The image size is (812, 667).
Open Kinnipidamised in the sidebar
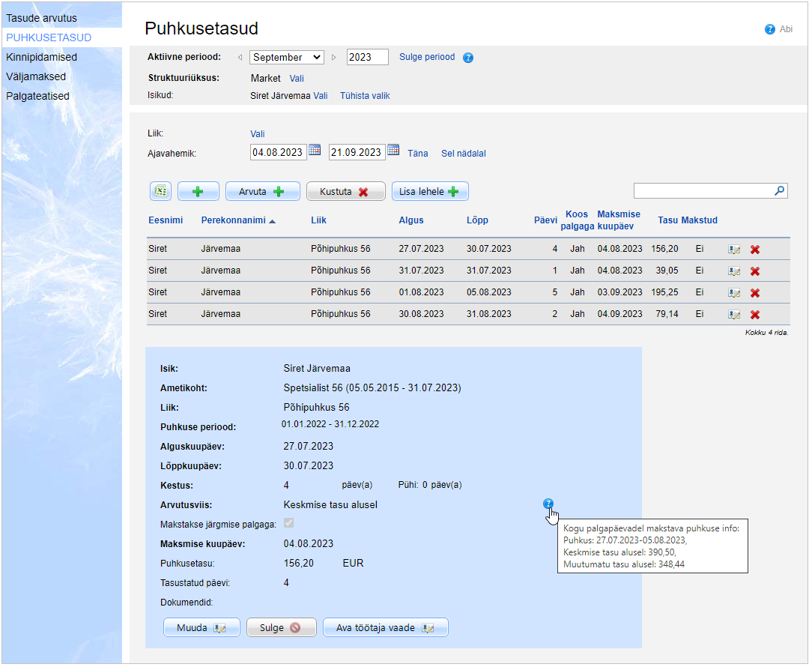click(41, 57)
